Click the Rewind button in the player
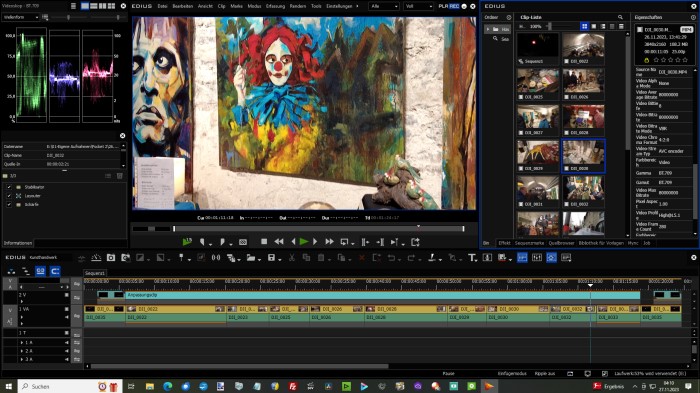The image size is (700, 393). 279,242
